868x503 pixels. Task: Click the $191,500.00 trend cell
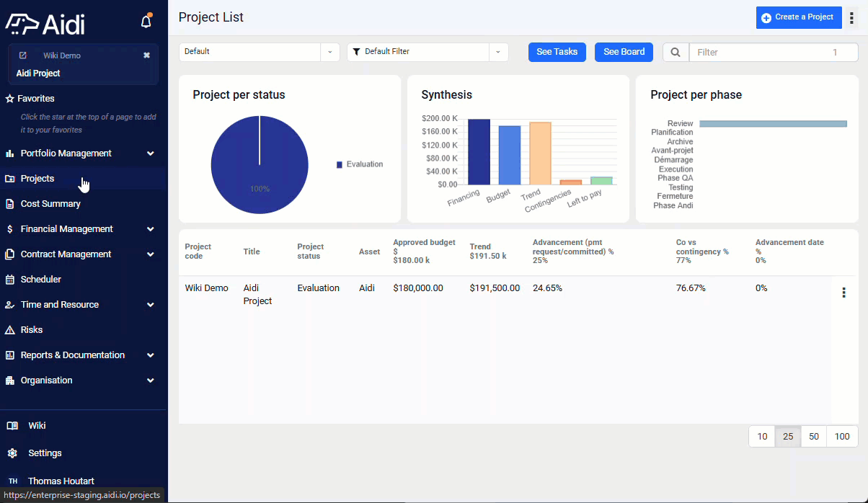pyautogui.click(x=495, y=288)
